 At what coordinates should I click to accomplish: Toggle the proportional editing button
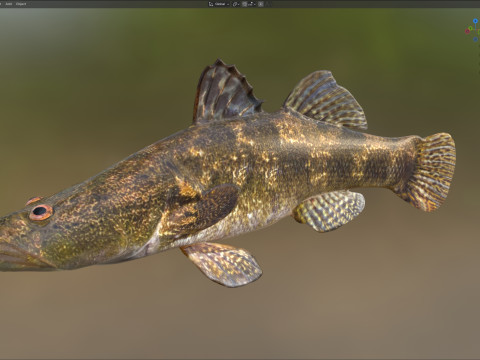pyautogui.click(x=261, y=4)
